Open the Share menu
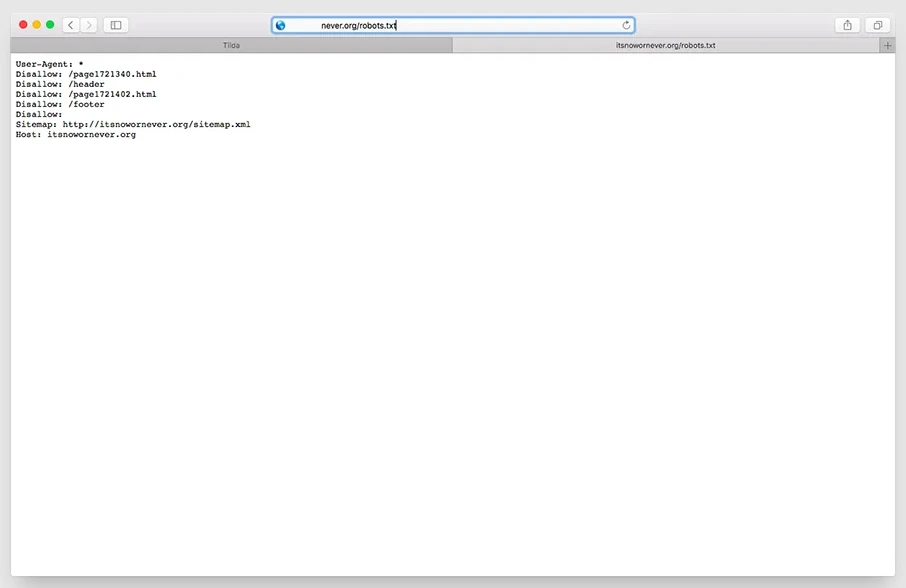Viewport: 906px width, 588px height. [847, 25]
